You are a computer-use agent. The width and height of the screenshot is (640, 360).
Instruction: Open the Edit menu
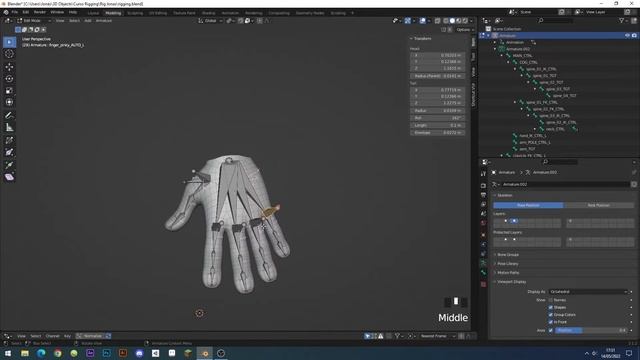tap(26, 13)
